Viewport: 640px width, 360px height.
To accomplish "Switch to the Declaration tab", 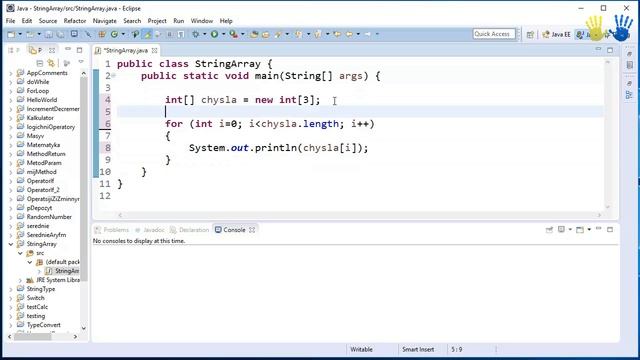I will pyautogui.click(x=190, y=230).
